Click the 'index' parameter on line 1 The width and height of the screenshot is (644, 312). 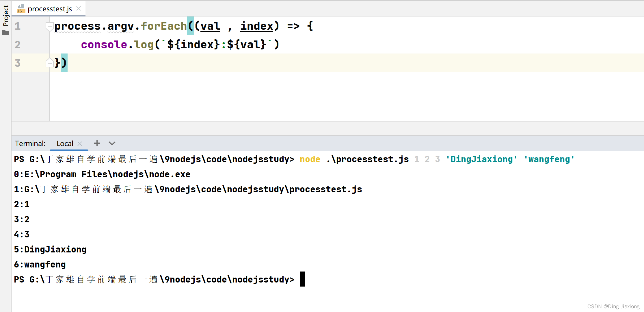257,26
